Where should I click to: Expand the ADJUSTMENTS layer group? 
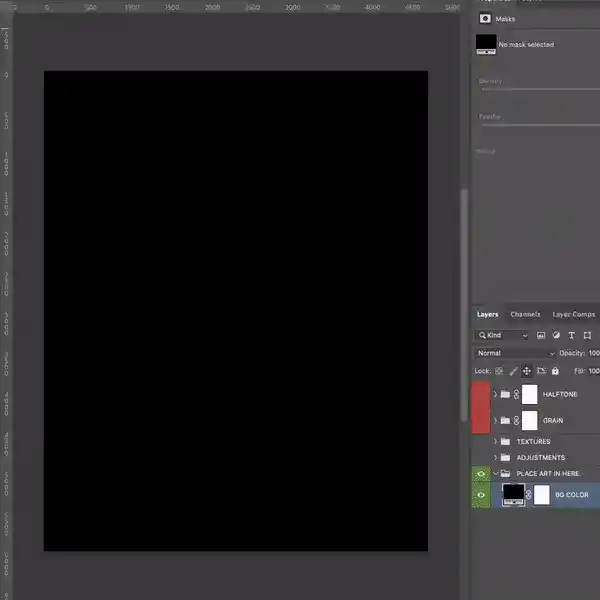495,457
